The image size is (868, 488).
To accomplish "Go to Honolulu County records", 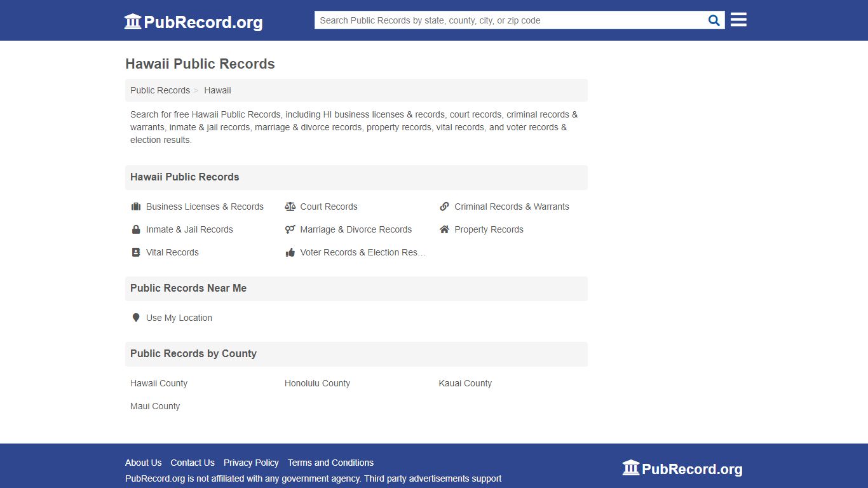I will click(x=317, y=383).
